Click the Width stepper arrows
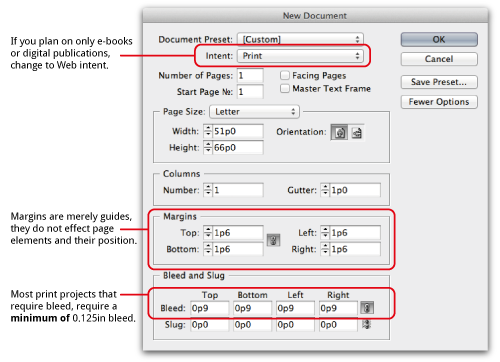This screenshot has width=500, height=362. pyautogui.click(x=208, y=131)
